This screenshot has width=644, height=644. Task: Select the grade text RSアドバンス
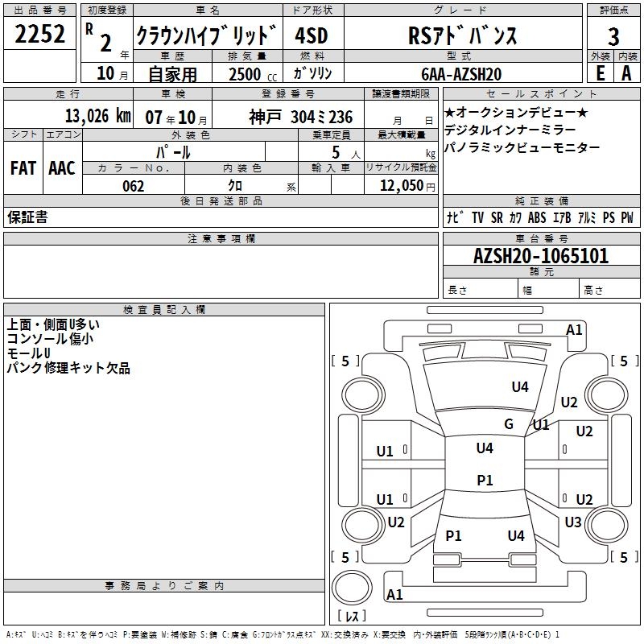462,36
